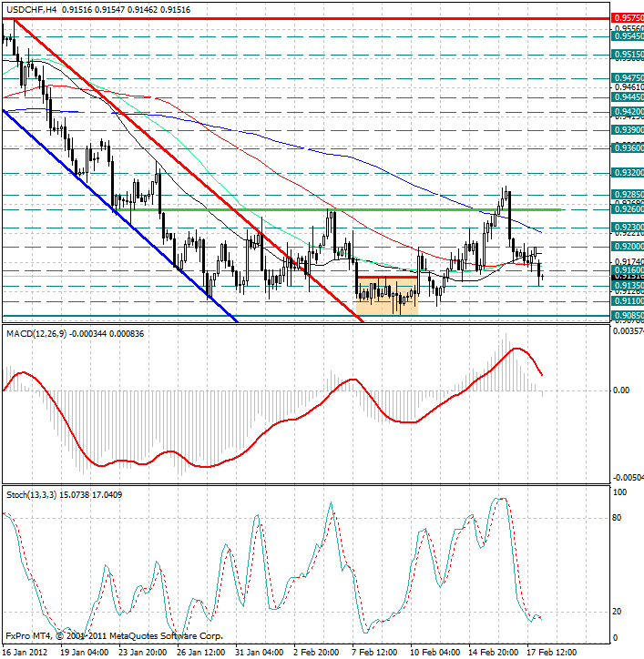The height and width of the screenshot is (659, 644).
Task: Click the Stoch(13,3,3) indicator label
Action: point(32,494)
